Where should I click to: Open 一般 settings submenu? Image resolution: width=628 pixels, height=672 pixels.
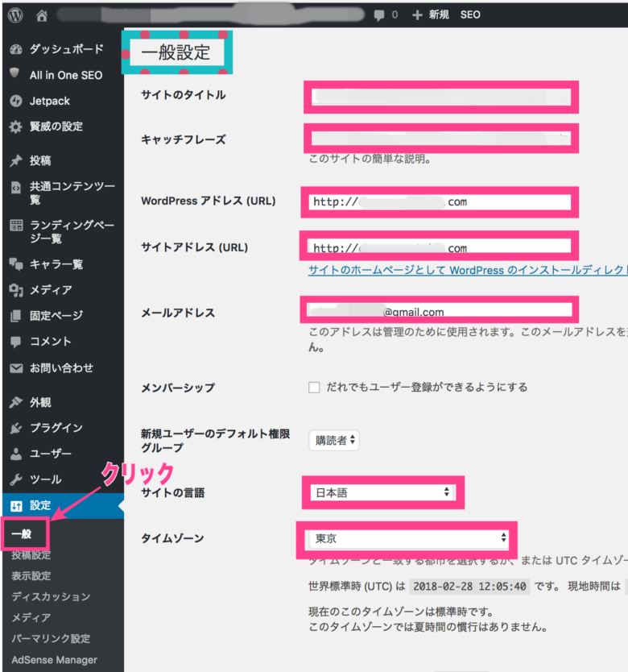click(x=22, y=534)
